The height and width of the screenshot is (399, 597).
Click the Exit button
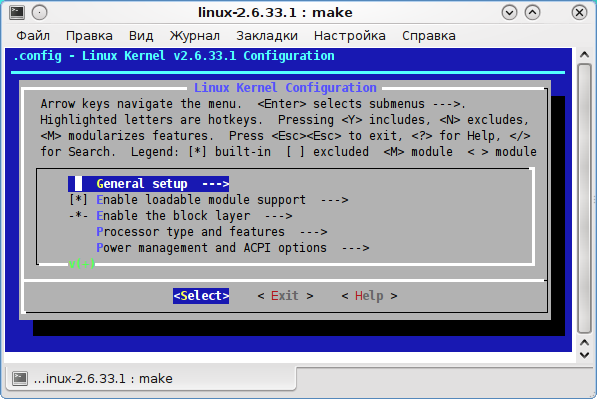tap(285, 296)
